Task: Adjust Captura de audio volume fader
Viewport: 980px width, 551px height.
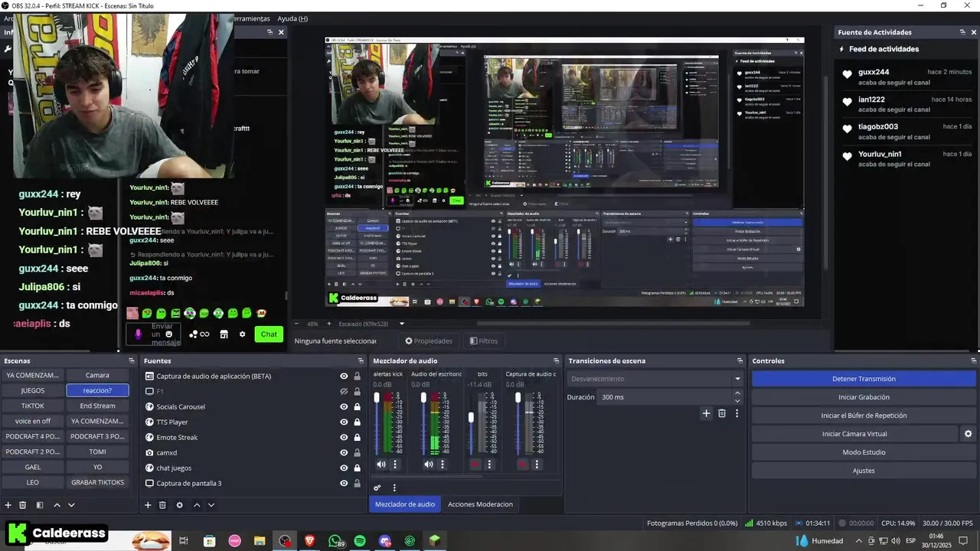Action: 518,397
